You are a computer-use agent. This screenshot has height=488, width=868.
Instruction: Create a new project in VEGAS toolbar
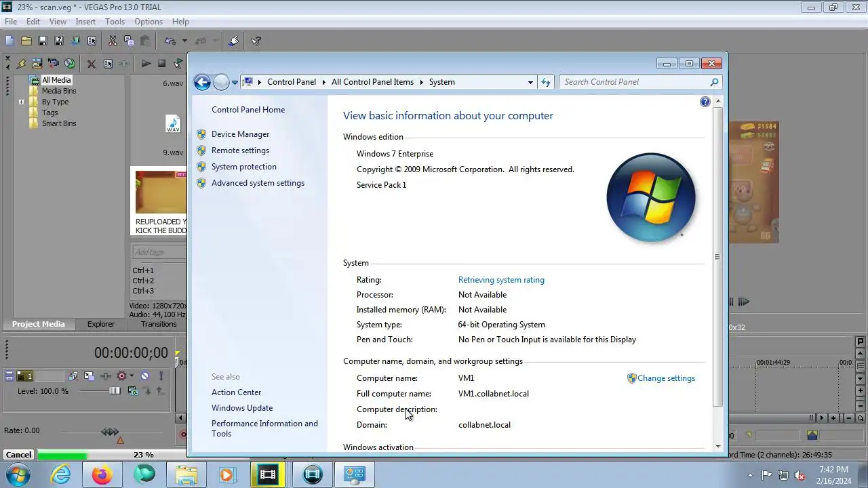(x=9, y=41)
